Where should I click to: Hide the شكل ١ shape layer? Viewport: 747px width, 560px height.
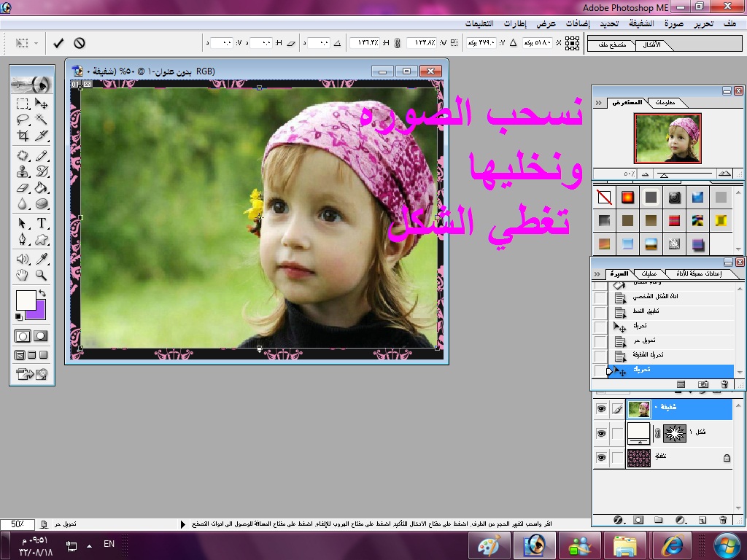click(x=601, y=433)
